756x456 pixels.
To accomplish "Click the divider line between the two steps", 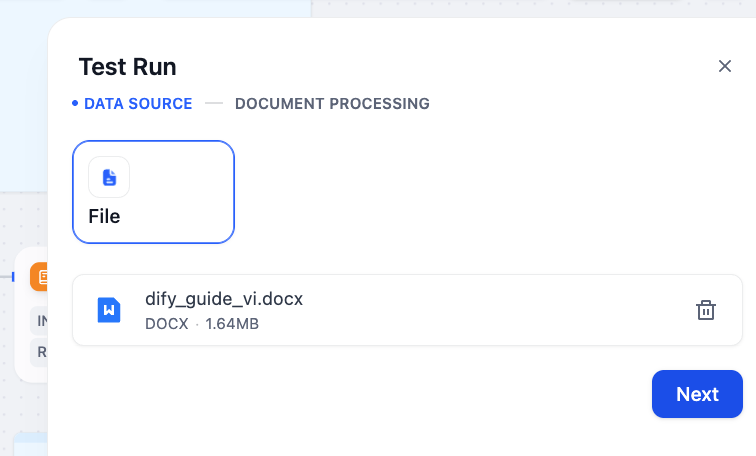I will (x=214, y=103).
